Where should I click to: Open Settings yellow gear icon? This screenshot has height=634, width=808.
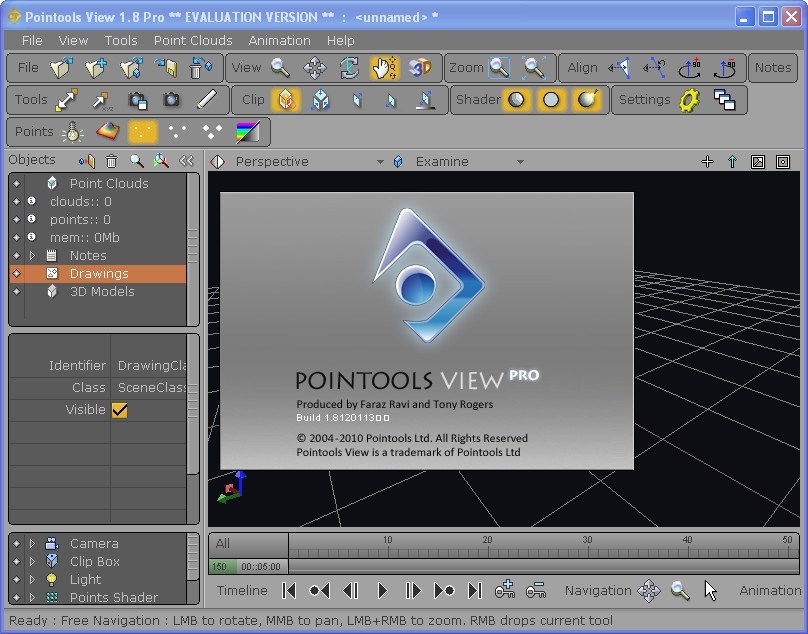(689, 100)
